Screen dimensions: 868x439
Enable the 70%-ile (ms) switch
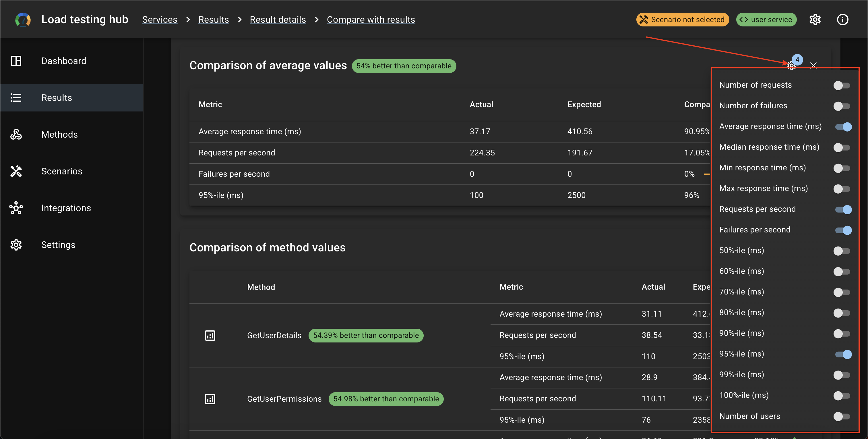(842, 292)
